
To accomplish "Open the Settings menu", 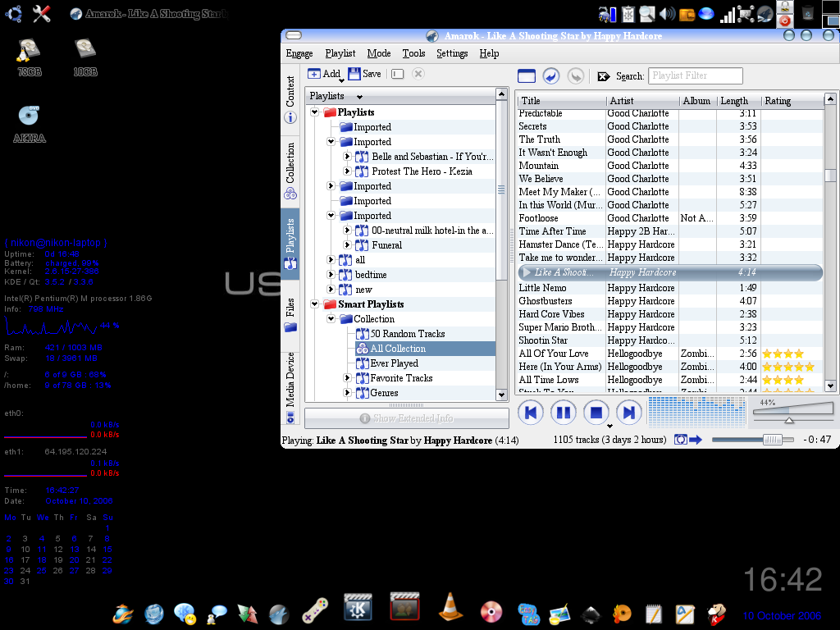I will pos(452,53).
